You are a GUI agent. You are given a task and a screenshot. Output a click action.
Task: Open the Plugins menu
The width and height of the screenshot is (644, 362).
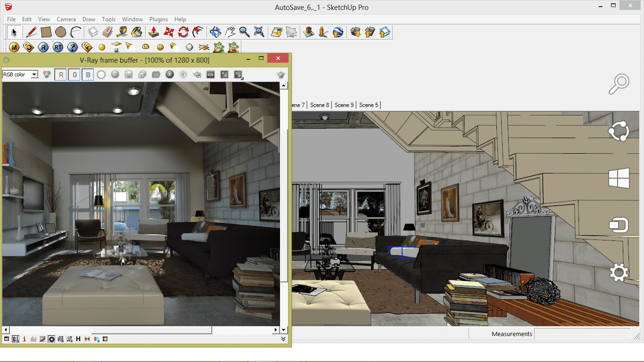pyautogui.click(x=158, y=19)
